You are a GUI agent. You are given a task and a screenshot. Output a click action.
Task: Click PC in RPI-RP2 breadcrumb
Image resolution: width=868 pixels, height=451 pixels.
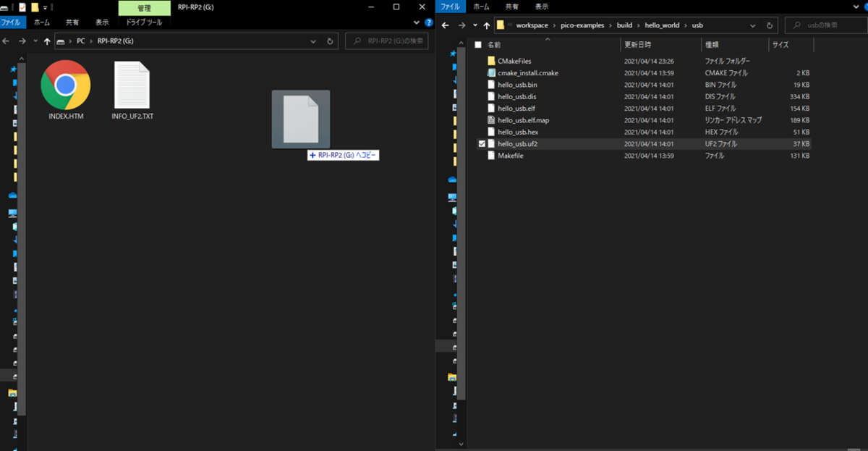coord(82,41)
